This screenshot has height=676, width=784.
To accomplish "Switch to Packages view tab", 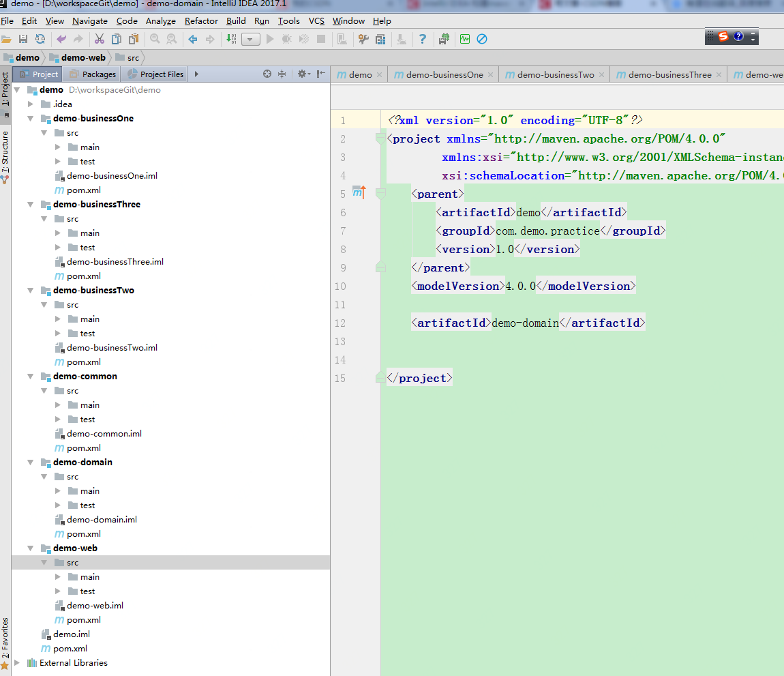I will (x=93, y=74).
